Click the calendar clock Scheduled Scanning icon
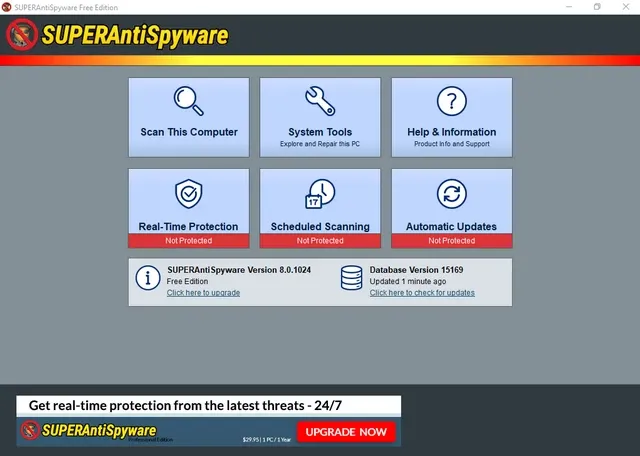The height and width of the screenshot is (456, 640). point(320,194)
